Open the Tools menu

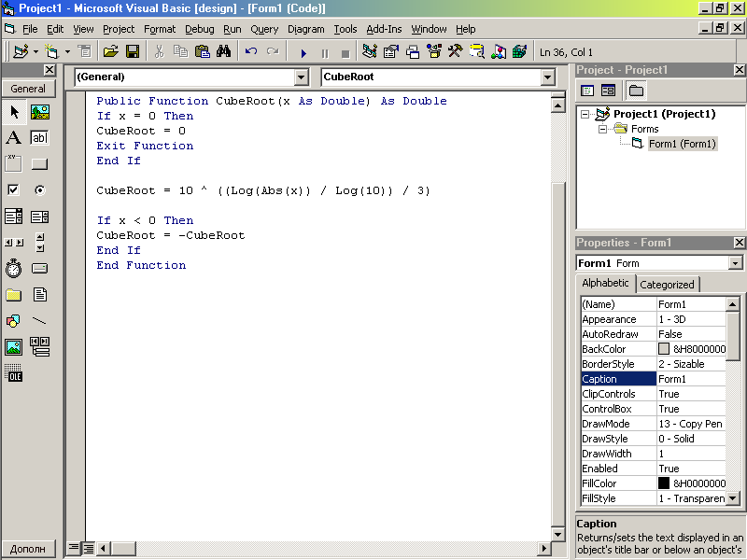[x=345, y=30]
